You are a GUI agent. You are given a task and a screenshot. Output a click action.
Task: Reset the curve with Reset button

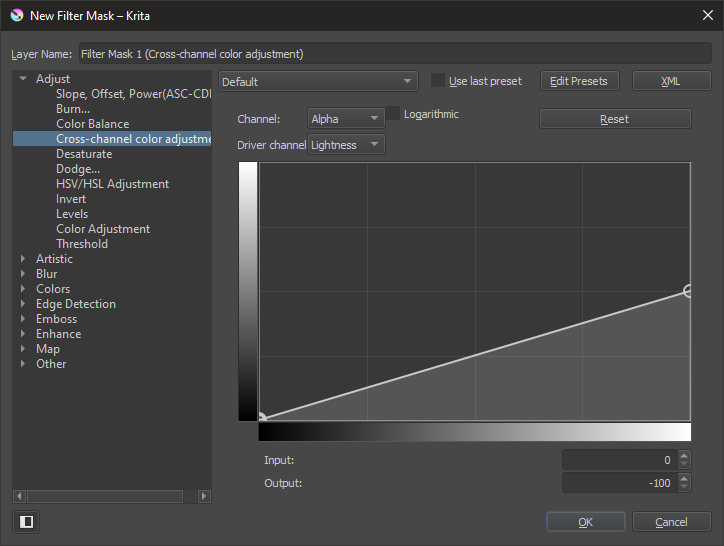[x=615, y=119]
